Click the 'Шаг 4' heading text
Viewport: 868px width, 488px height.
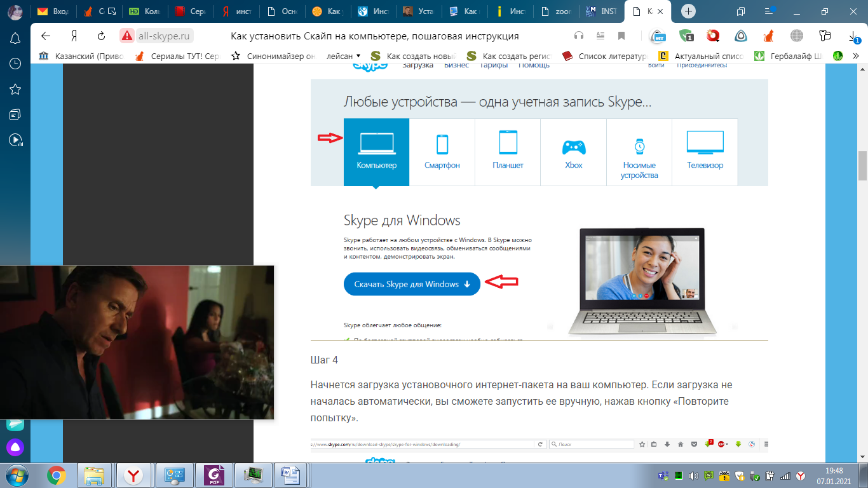click(x=324, y=360)
